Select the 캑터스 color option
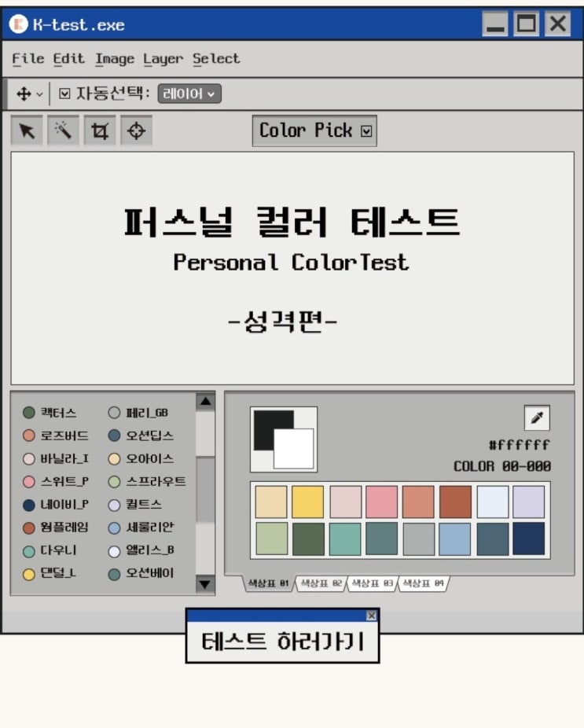 pyautogui.click(x=50, y=412)
